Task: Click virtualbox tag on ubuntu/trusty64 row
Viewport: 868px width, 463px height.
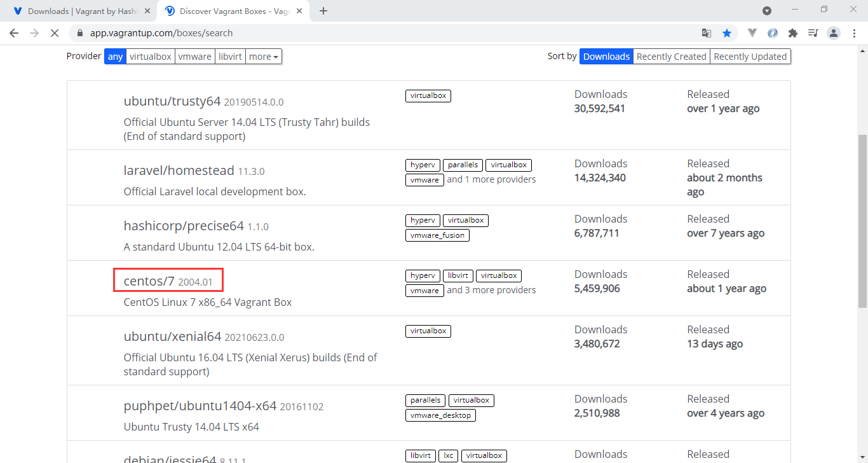Action: click(x=428, y=95)
